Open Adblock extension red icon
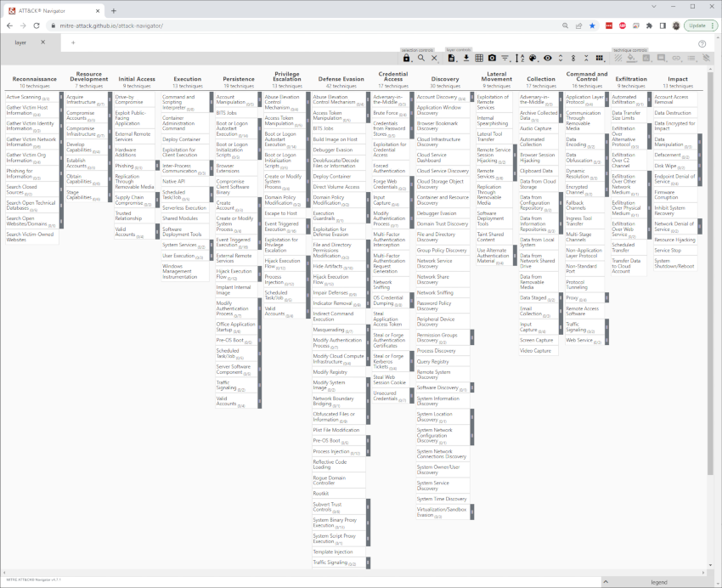The width and height of the screenshot is (722, 588). [x=623, y=25]
